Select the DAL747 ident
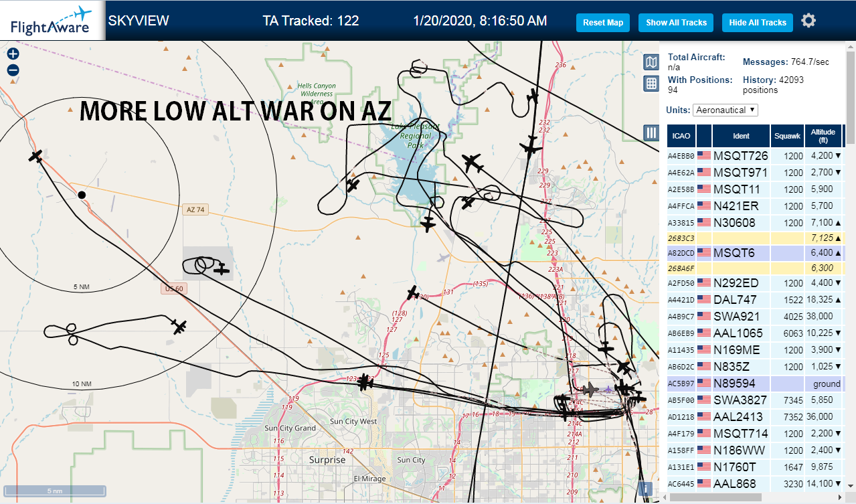This screenshot has width=856, height=504. click(735, 300)
